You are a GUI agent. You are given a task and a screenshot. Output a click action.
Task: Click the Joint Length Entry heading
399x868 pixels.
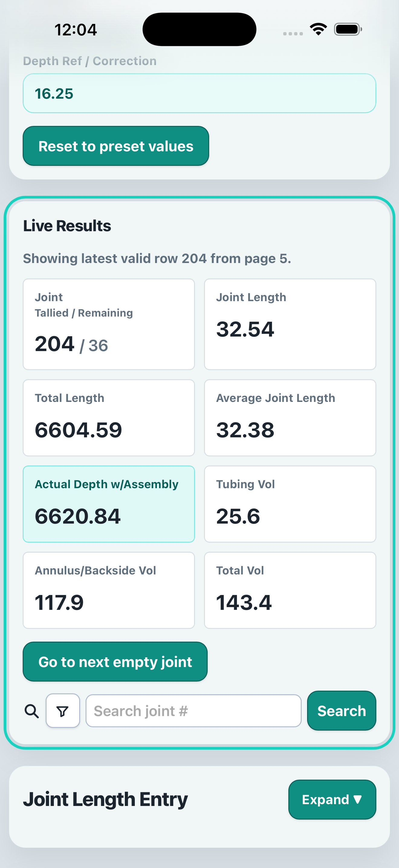(x=105, y=799)
